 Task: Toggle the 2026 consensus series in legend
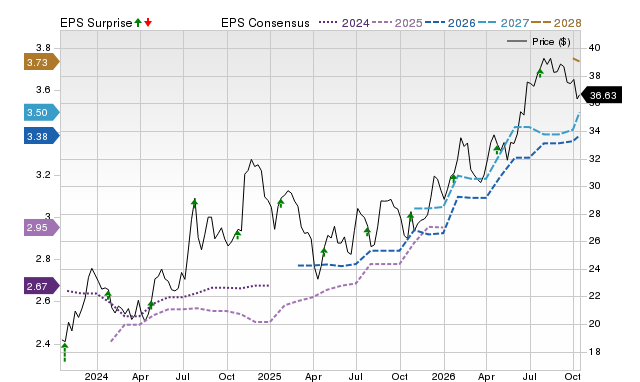450,23
